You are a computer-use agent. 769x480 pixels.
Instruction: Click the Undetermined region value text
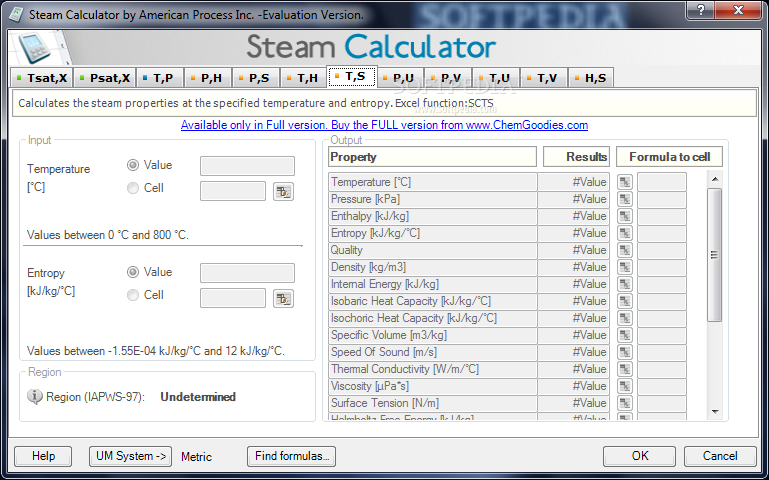[198, 397]
